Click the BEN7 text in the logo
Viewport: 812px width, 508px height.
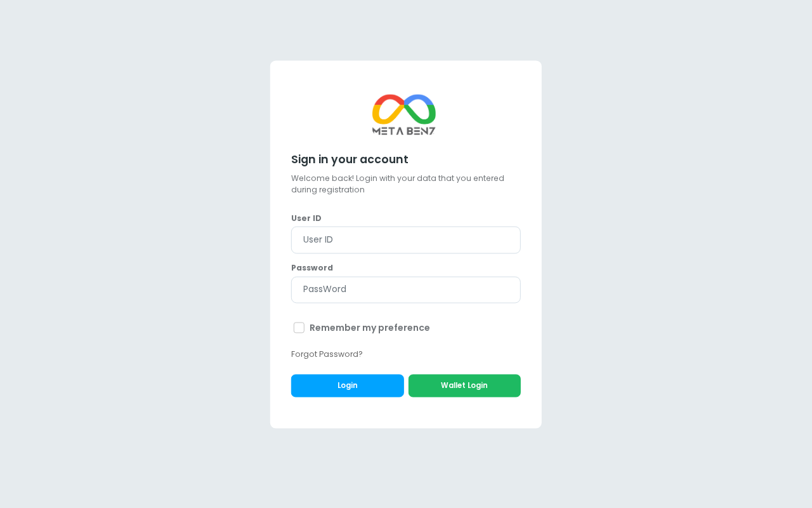421,131
